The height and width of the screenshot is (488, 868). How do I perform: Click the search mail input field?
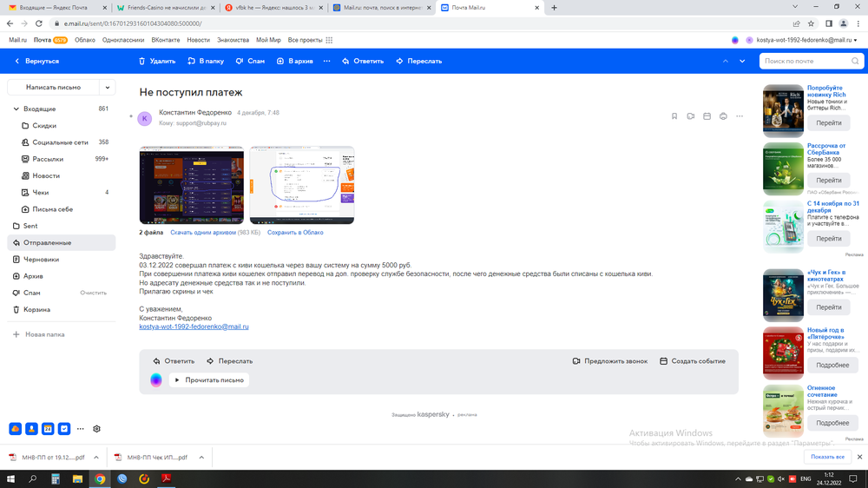805,62
